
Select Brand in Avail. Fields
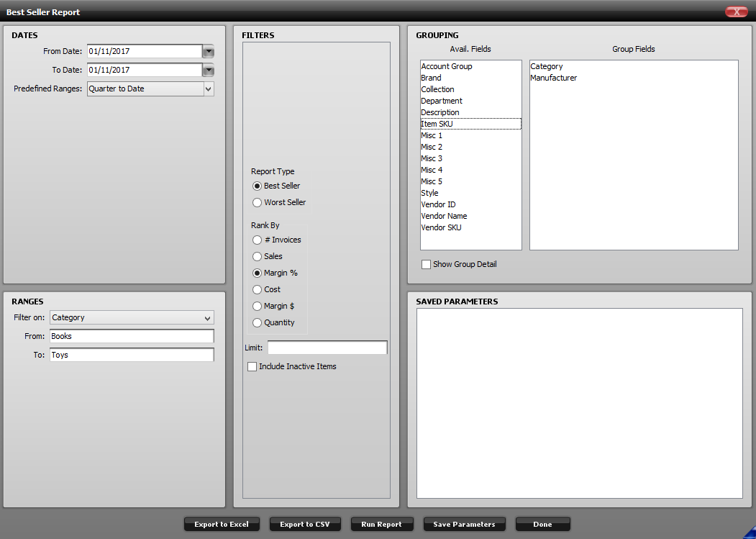pyautogui.click(x=470, y=78)
